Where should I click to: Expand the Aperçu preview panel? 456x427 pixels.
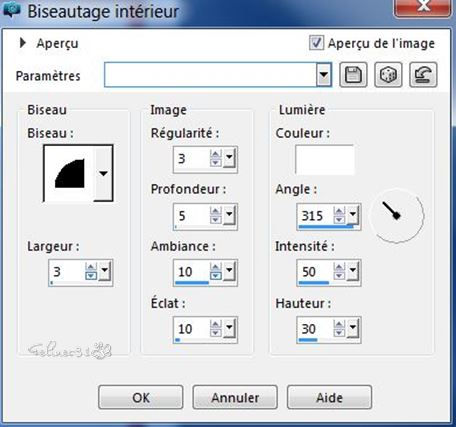pos(23,43)
